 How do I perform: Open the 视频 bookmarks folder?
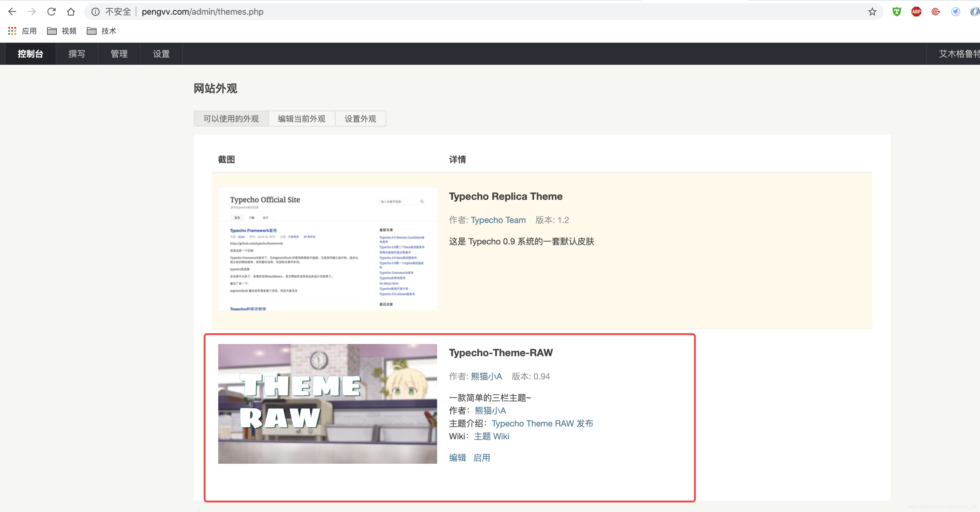point(62,31)
